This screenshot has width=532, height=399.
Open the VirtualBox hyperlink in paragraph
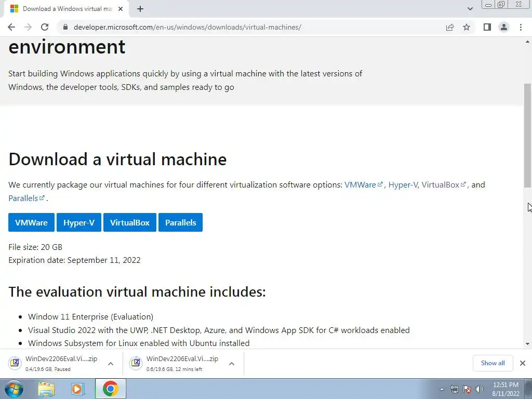point(444,185)
